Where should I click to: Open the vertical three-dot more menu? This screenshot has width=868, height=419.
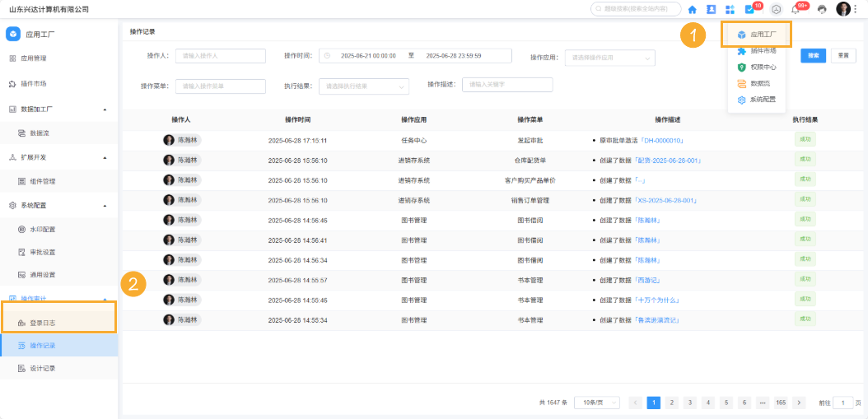pos(856,9)
